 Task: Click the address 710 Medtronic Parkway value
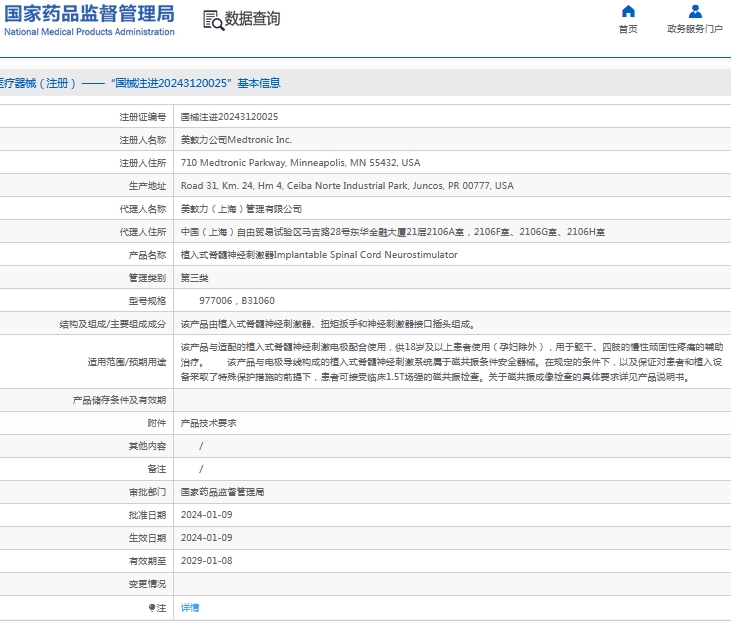tap(300, 163)
